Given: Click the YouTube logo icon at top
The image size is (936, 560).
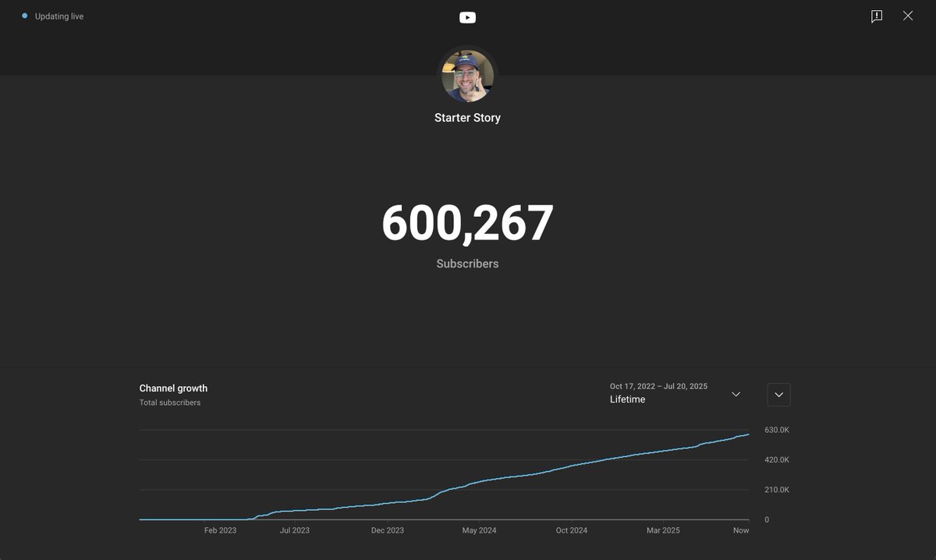Looking at the screenshot, I should coord(467,18).
